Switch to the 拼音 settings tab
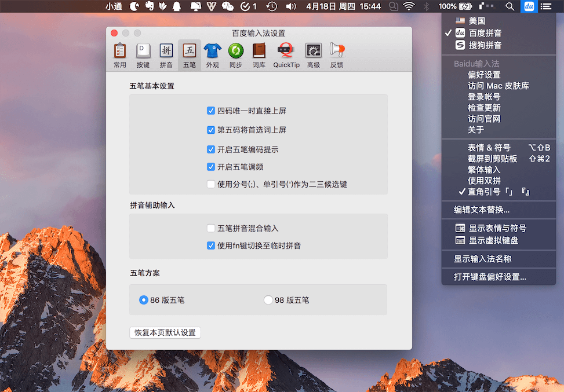 166,56
